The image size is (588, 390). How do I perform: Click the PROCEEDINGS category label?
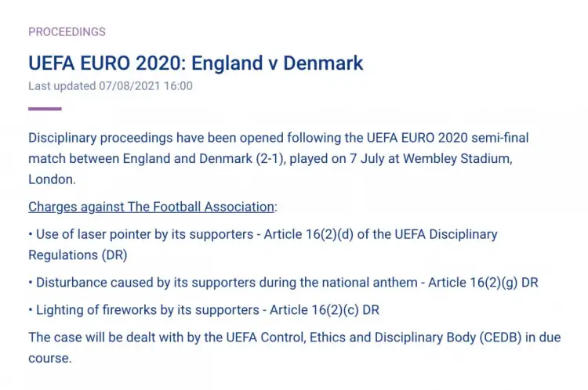pyautogui.click(x=67, y=32)
